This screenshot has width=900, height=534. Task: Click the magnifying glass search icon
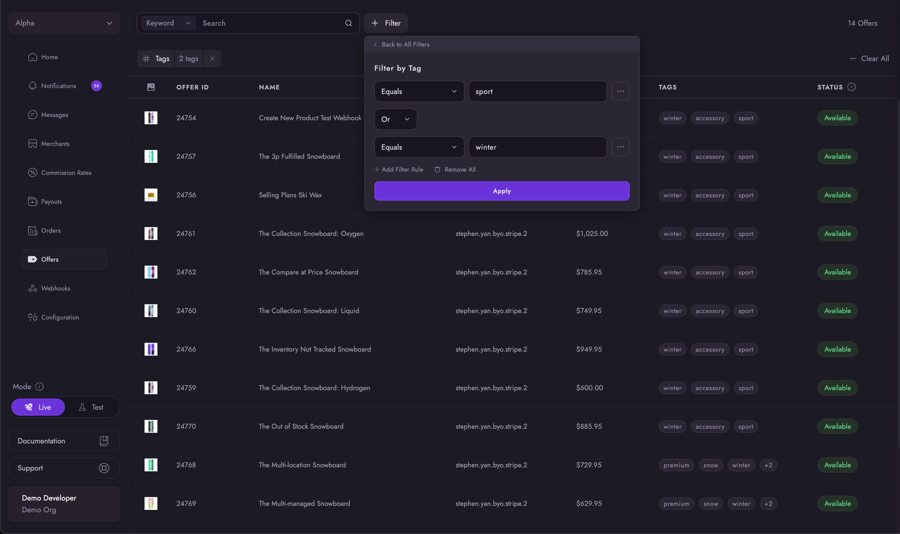tap(348, 23)
